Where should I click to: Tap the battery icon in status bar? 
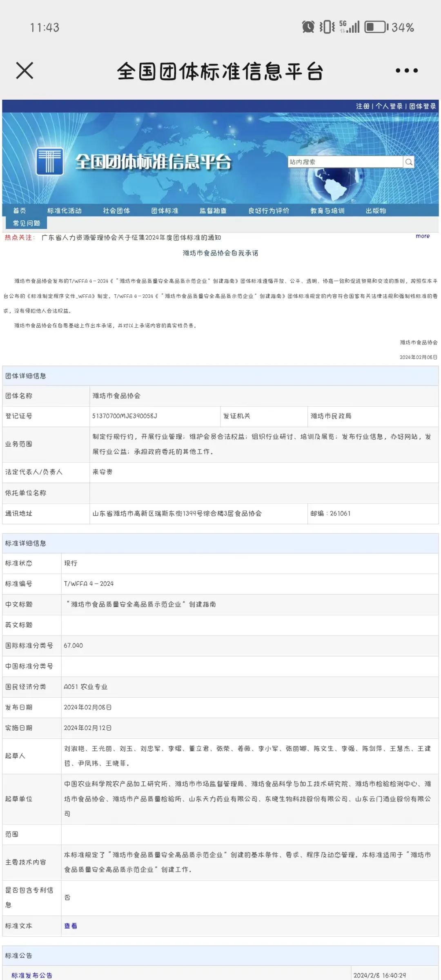click(376, 27)
